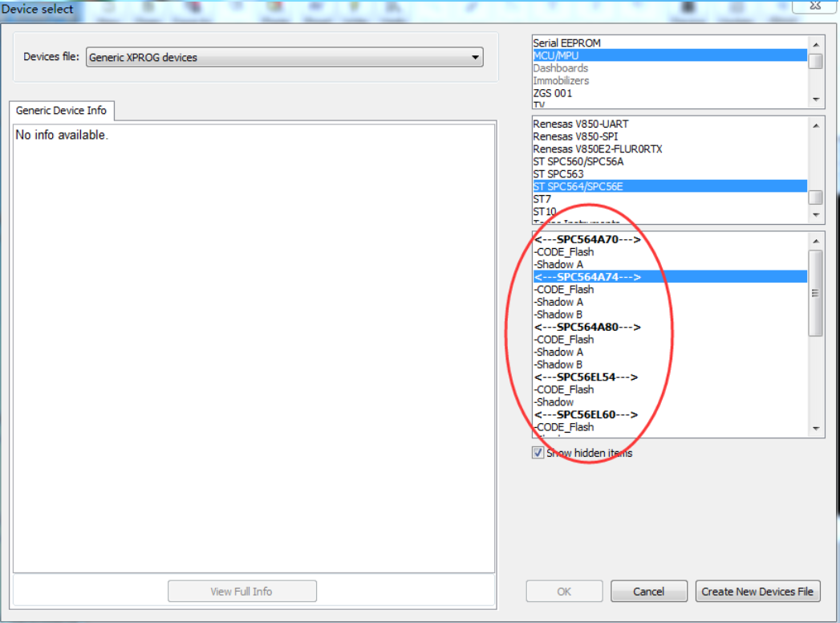Close the Device select window

point(815,6)
